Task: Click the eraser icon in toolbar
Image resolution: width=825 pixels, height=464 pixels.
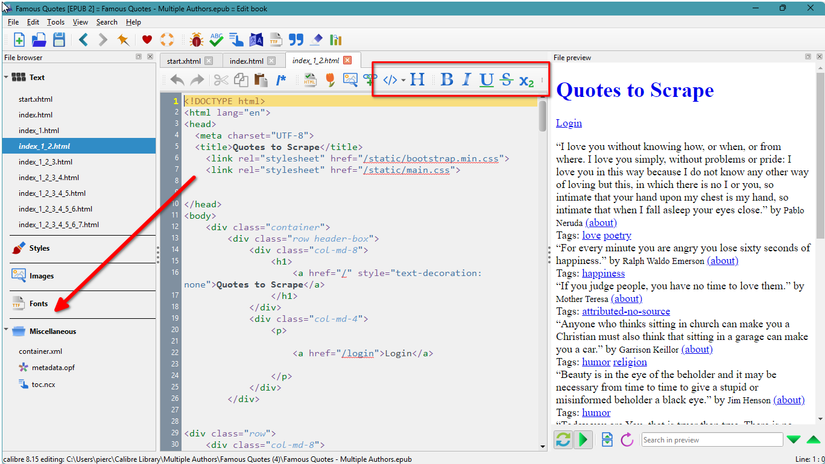Action: [x=316, y=39]
